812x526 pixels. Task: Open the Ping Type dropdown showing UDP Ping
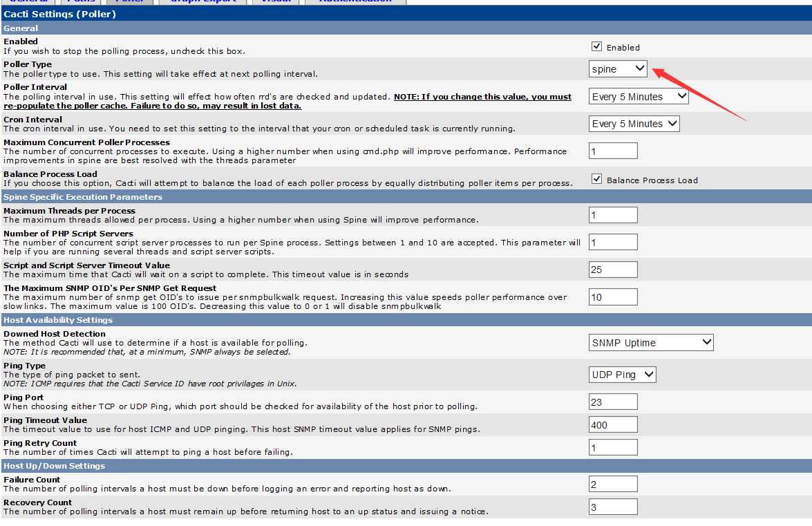pos(623,375)
